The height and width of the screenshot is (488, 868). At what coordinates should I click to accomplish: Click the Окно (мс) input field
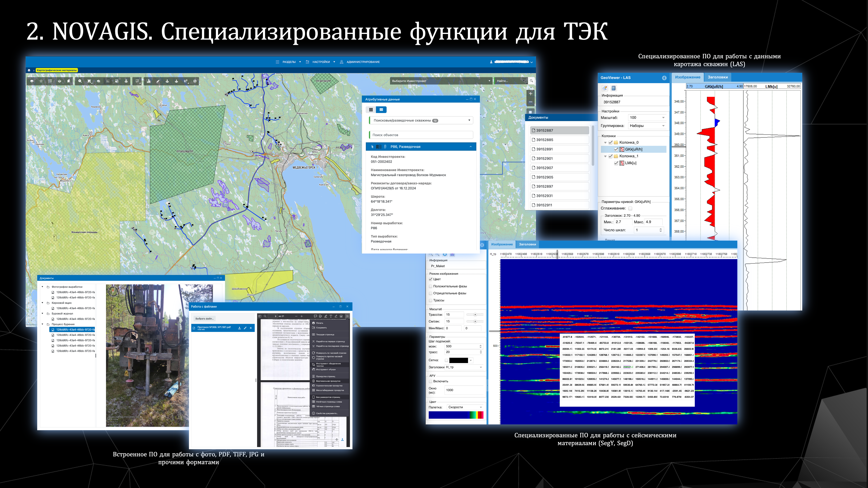tap(464, 390)
